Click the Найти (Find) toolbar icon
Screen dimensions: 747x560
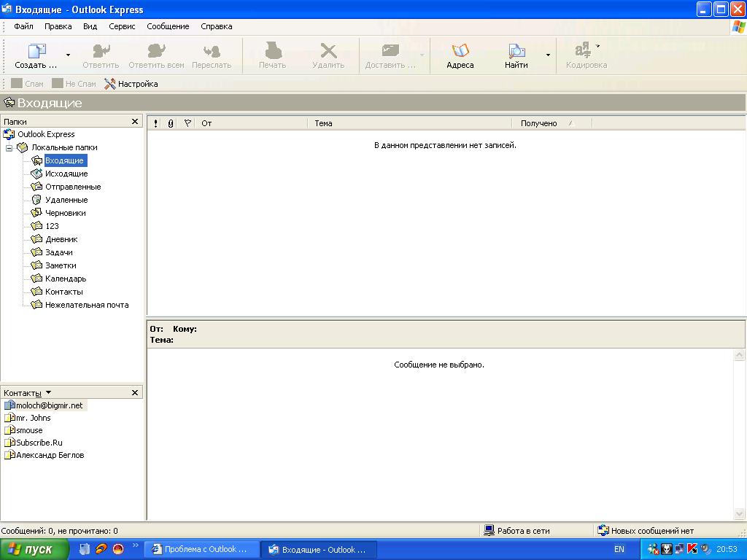(516, 52)
